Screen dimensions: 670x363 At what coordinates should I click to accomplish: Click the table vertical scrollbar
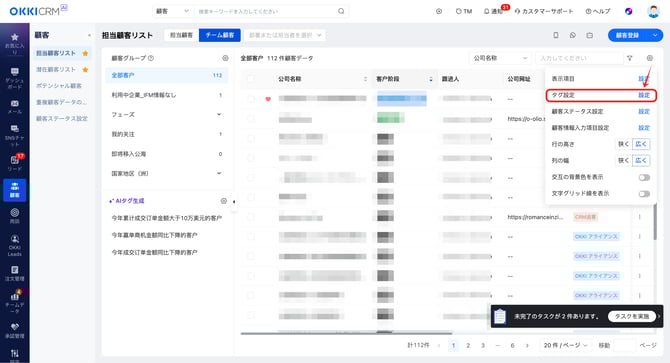point(655,222)
